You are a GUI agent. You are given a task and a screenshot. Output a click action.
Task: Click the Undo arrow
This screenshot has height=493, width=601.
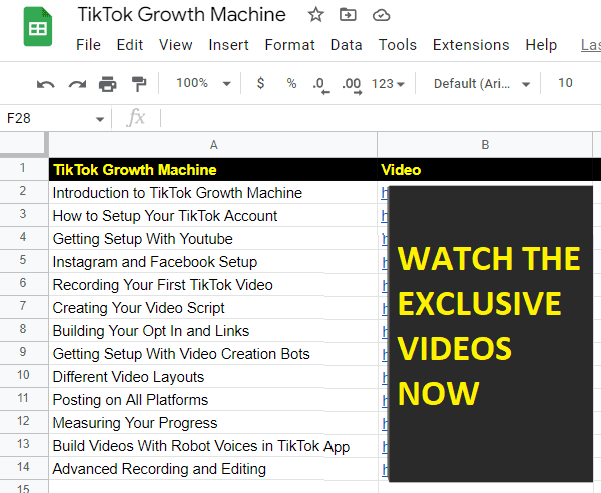[46, 84]
